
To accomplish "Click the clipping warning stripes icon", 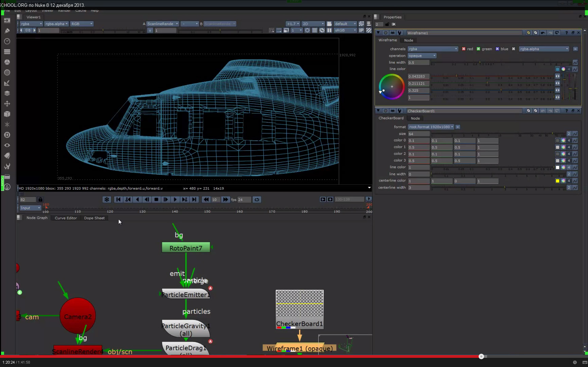I will (369, 30).
